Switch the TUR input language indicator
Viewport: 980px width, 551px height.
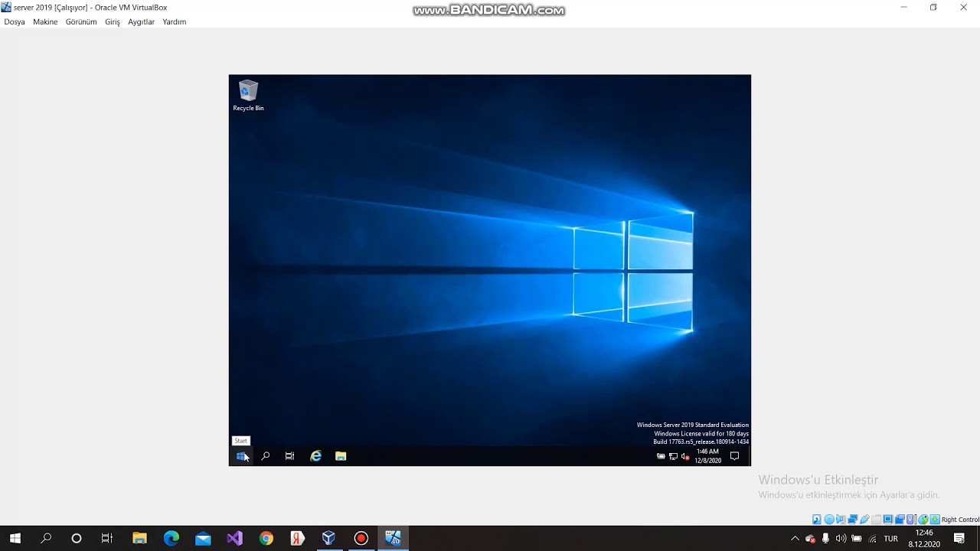[891, 539]
